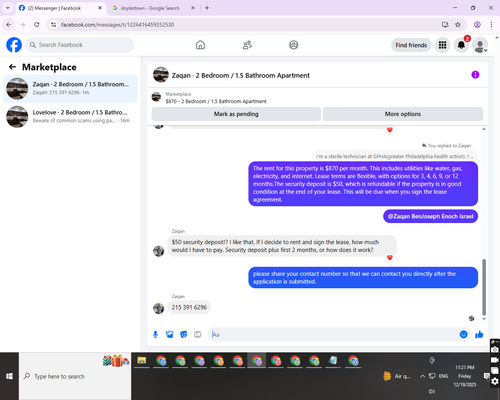The width and height of the screenshot is (500, 400).
Task: Show hidden system tray icons chevron
Action: pos(422,376)
